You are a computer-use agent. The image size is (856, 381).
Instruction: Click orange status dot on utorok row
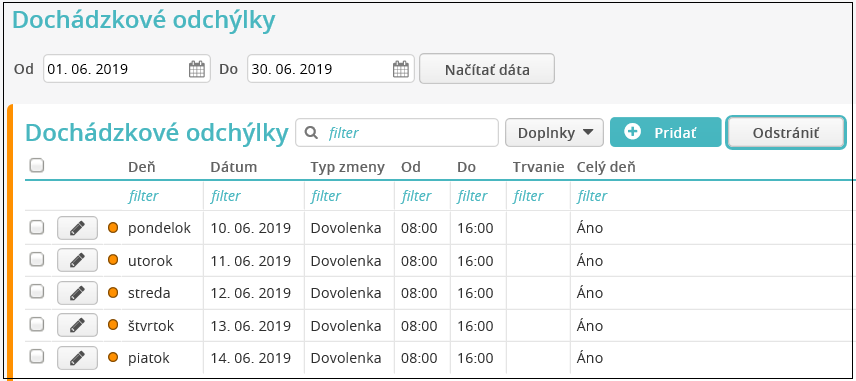113,260
